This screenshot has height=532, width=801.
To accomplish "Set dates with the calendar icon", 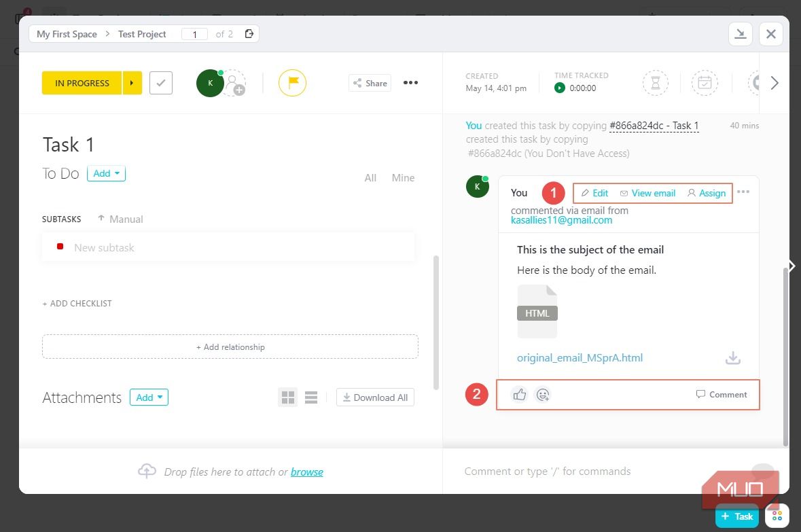I will (x=705, y=83).
